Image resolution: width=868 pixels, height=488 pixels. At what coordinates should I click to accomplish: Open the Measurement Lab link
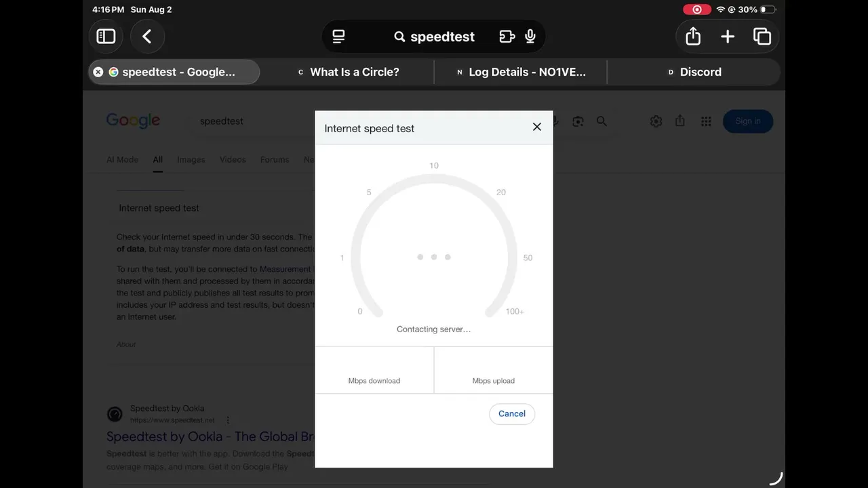(286, 269)
